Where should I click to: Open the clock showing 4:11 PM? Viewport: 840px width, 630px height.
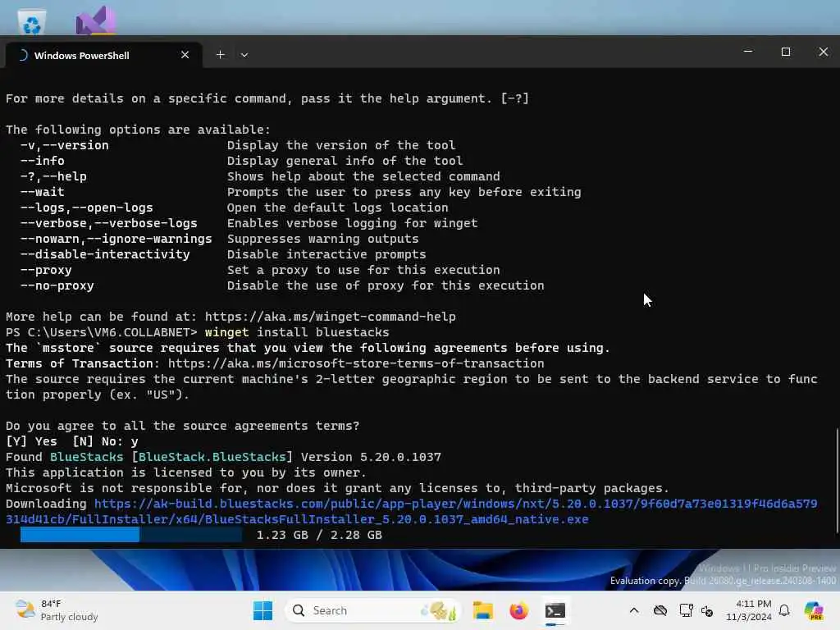coord(748,610)
